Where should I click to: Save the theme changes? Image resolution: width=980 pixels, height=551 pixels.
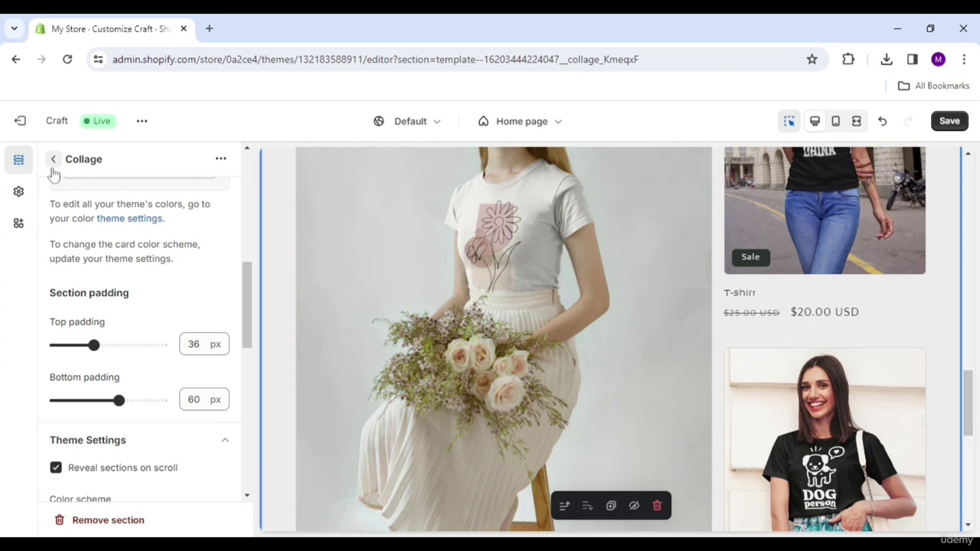tap(949, 121)
